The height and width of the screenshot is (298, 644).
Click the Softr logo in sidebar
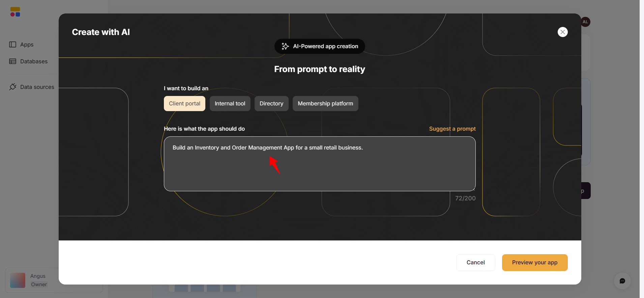(15, 12)
